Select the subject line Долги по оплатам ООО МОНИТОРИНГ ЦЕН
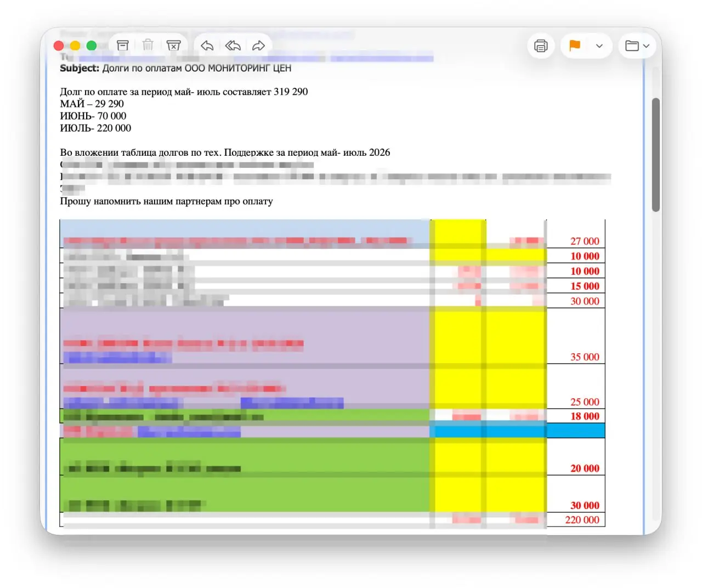 (196, 68)
